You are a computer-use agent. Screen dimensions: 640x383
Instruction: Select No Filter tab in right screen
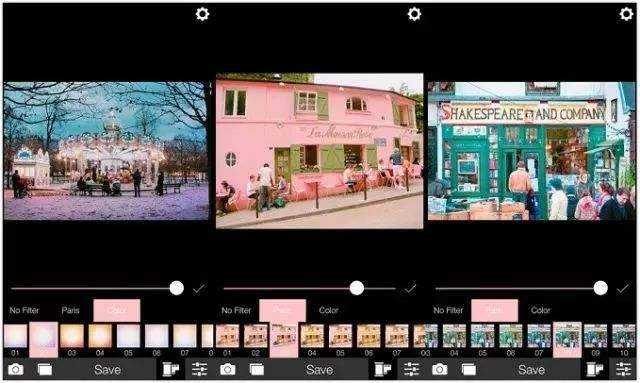[x=448, y=310]
